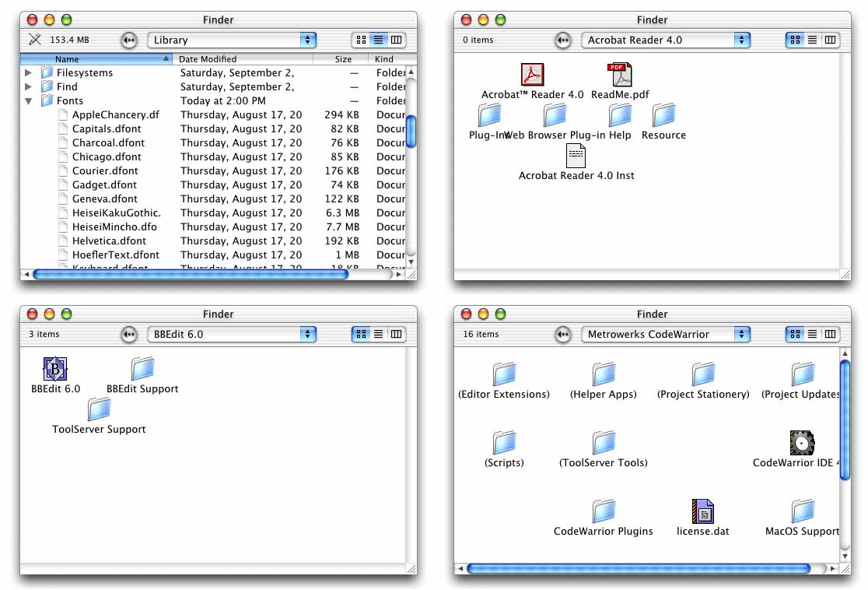
Task: Open the (ToolServer Tools) folder
Action: coord(604,443)
